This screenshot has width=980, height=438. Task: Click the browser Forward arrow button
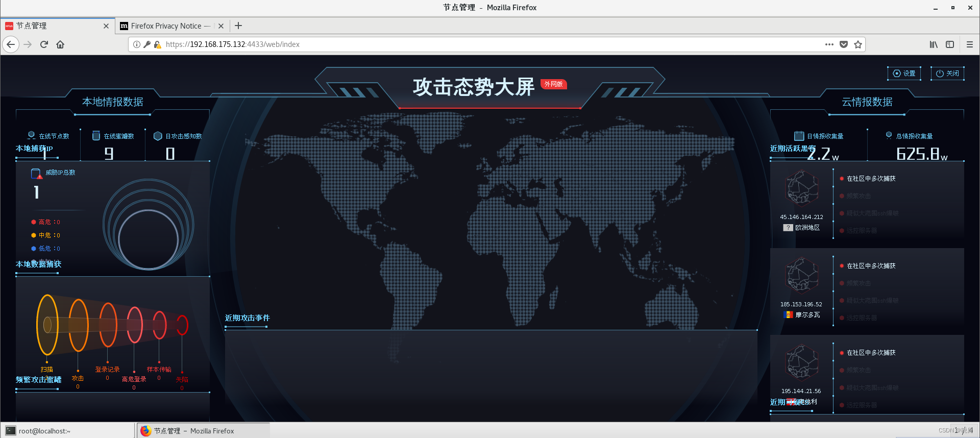coord(28,44)
